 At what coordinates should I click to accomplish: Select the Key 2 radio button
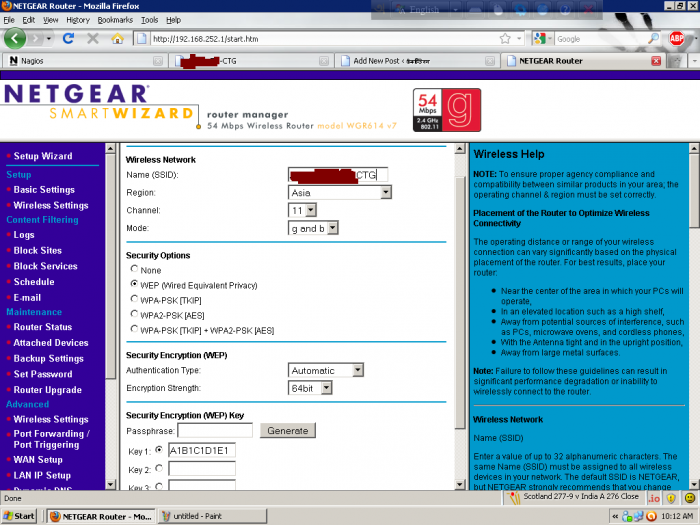tap(159, 468)
